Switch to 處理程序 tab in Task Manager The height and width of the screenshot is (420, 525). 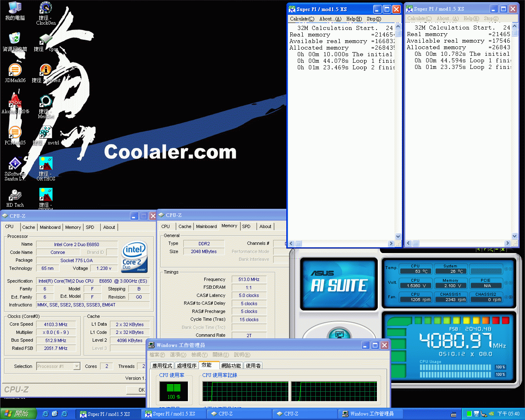click(187, 365)
